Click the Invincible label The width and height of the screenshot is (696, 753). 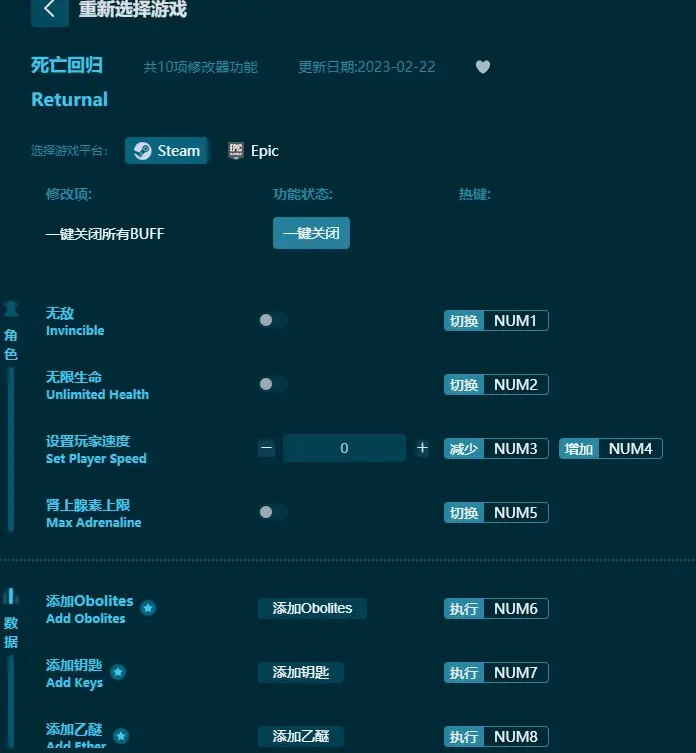pos(75,330)
